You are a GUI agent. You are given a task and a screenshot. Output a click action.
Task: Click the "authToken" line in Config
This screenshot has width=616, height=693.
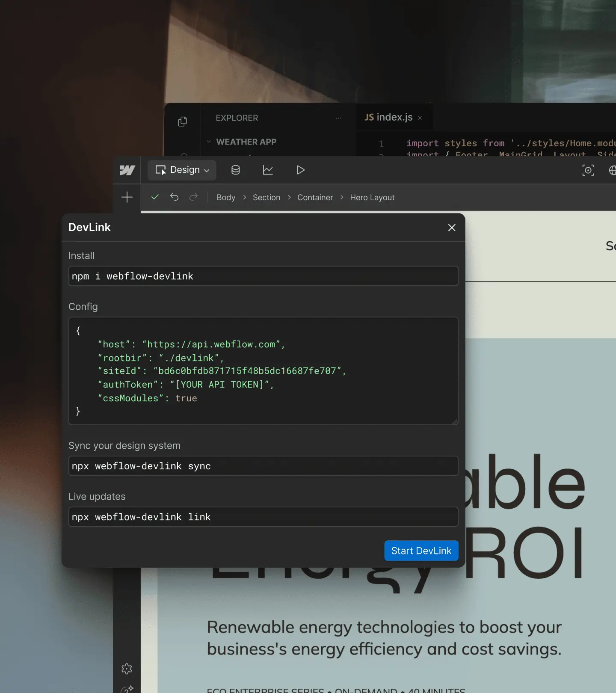(x=186, y=385)
